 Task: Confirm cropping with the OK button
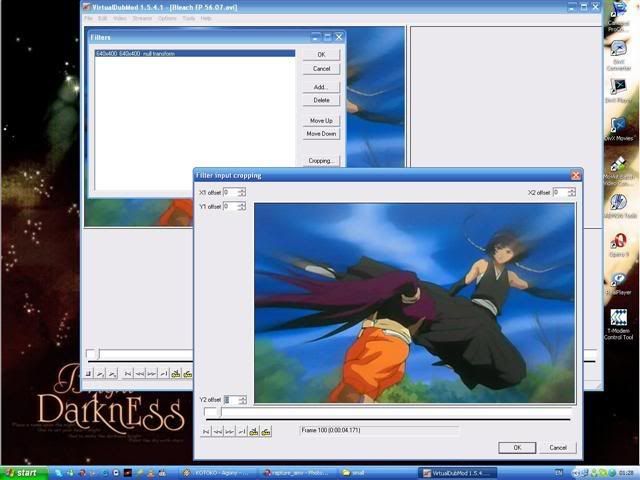[x=517, y=448]
